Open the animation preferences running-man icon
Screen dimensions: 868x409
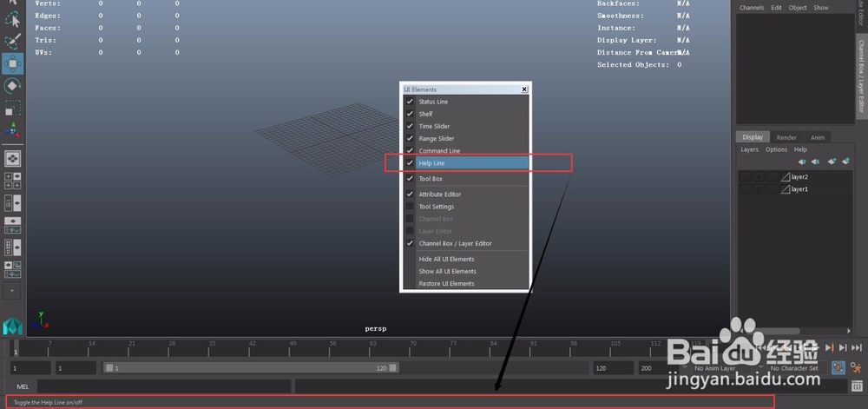(x=857, y=367)
